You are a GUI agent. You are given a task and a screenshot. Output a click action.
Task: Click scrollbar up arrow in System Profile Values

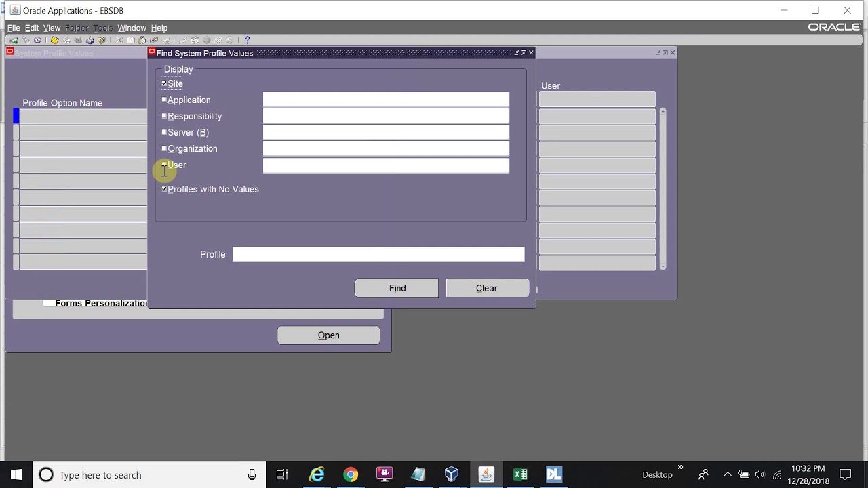coord(663,111)
